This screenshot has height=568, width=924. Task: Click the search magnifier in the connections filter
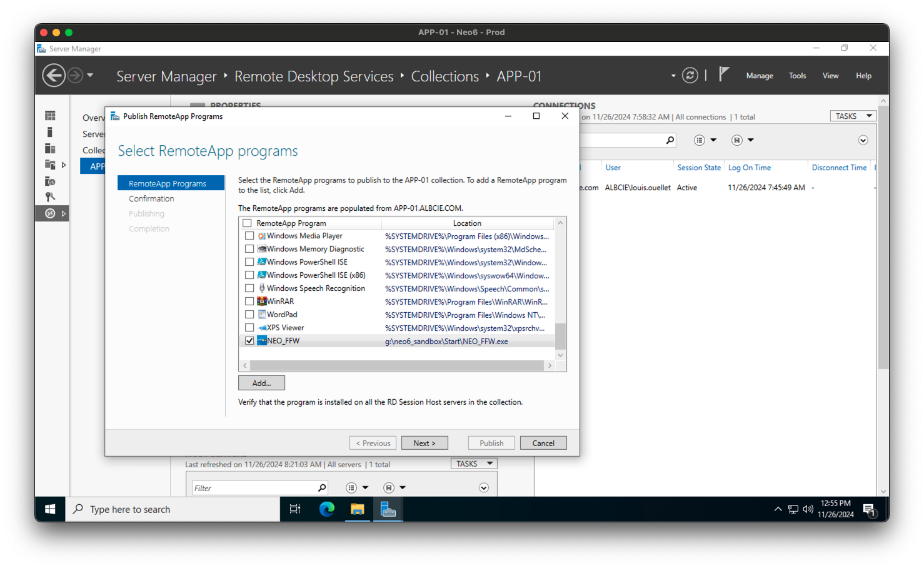[669, 139]
